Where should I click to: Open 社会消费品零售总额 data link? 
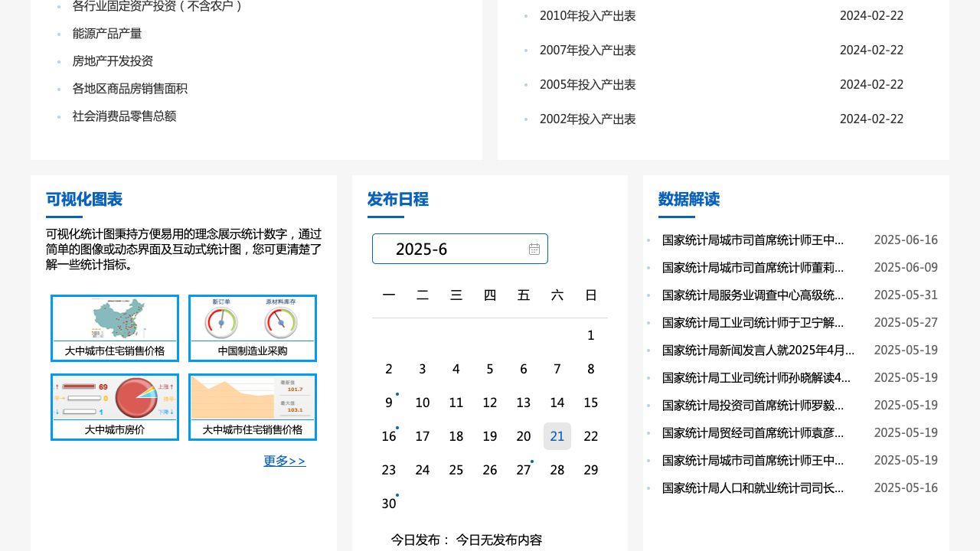(124, 116)
